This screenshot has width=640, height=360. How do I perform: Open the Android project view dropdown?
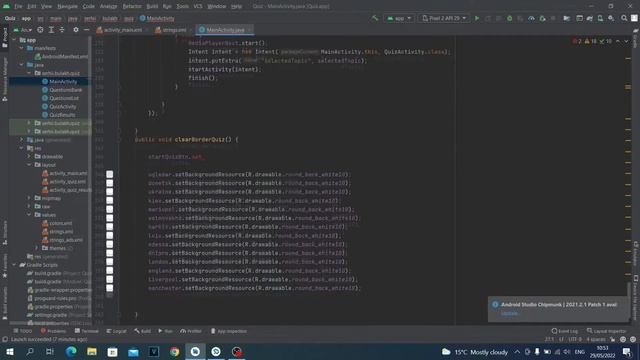[23, 30]
